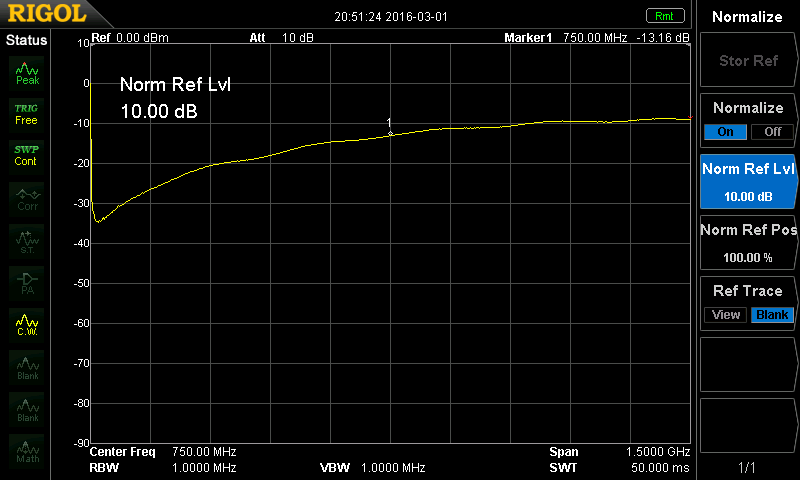Set Ref Trace to View
Viewport: 800px width, 480px height.
pos(726,315)
